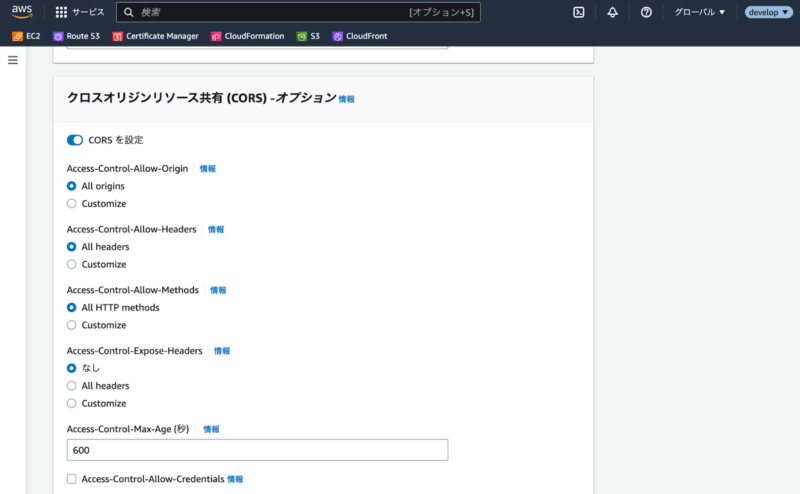Viewport: 800px width, 494px height.
Task: Click 情報 link beside Access-Control-Allow-Methods
Action: tap(218, 290)
